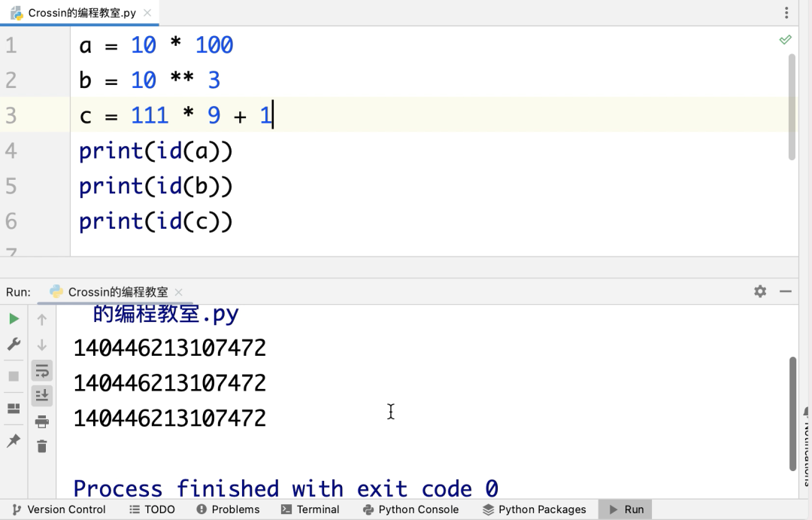Click the 'print(id(a))' statement
The image size is (812, 520).
[x=156, y=151]
